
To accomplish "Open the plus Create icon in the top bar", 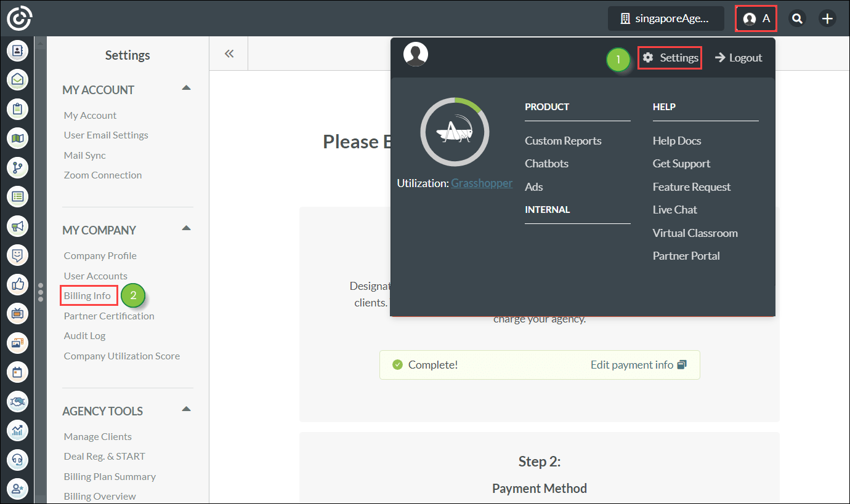I will point(827,18).
